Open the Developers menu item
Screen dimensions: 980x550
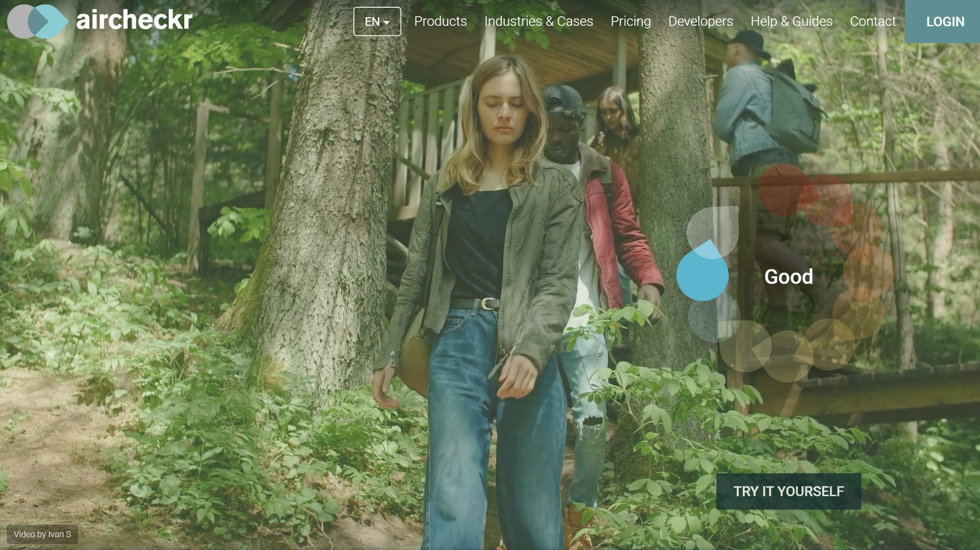701,21
